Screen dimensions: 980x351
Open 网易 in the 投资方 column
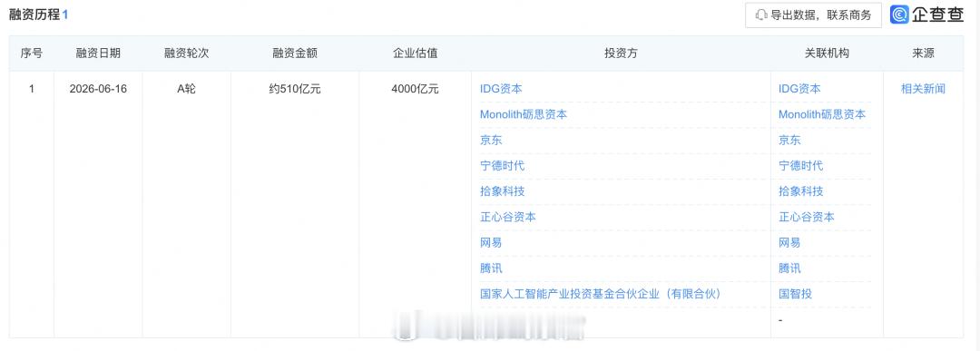click(491, 242)
